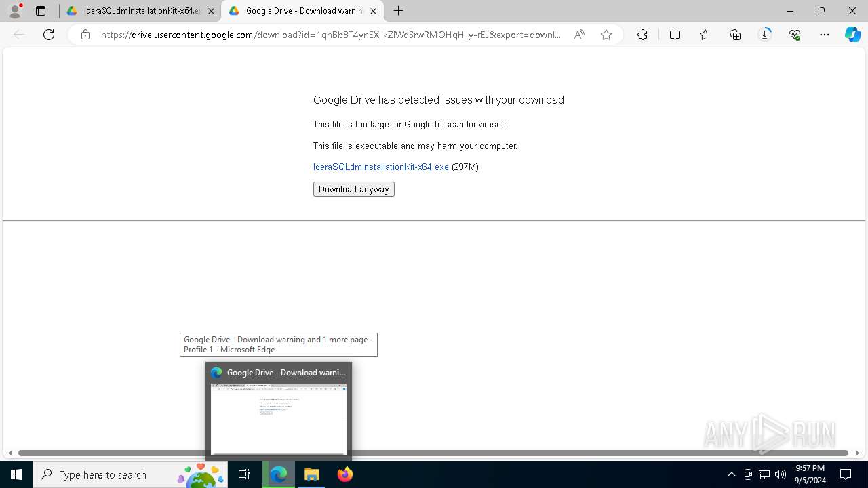Viewport: 868px width, 488px height.
Task: Open the Extensions puzzle icon
Action: pos(642,35)
